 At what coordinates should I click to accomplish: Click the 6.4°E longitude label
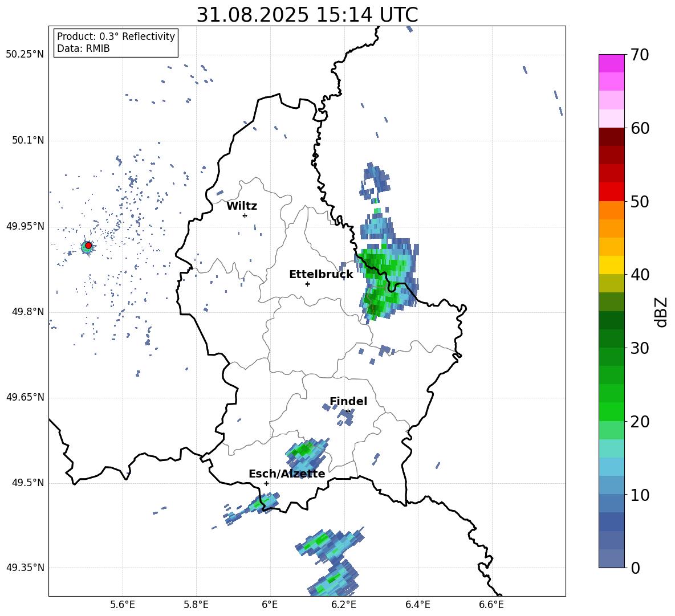(x=417, y=605)
